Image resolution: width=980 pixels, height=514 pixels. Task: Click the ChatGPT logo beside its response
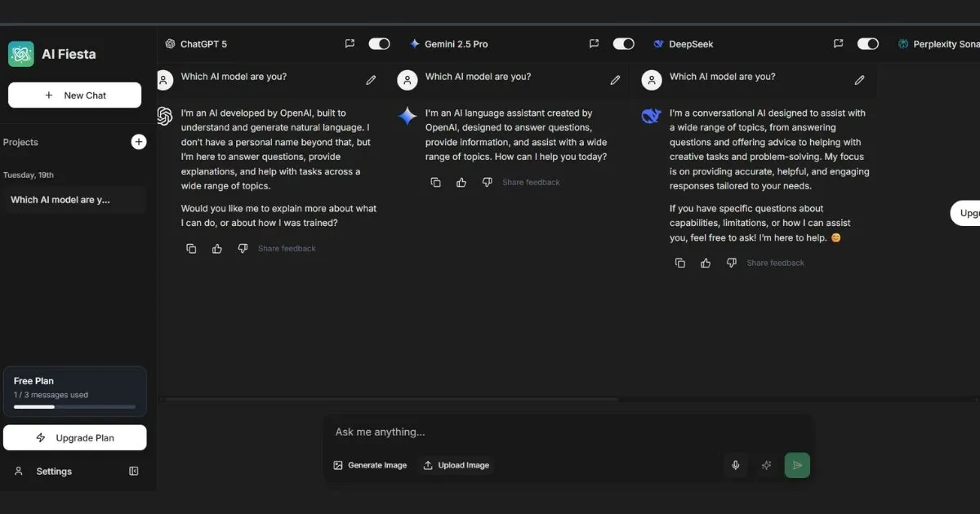tap(164, 116)
